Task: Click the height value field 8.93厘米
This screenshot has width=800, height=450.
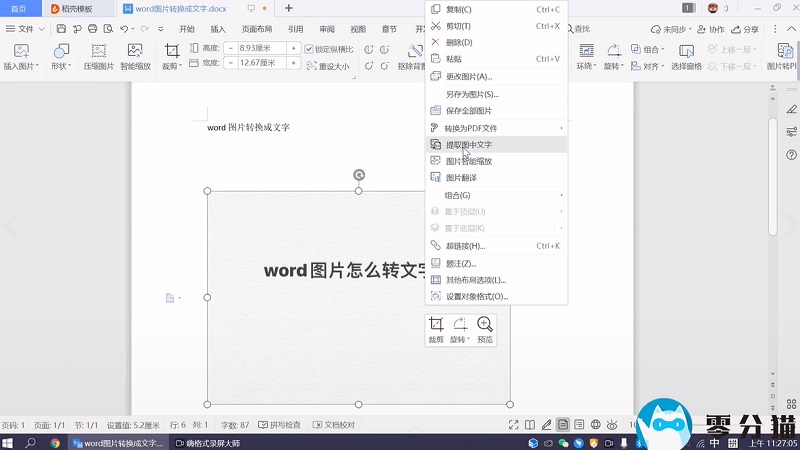Action: point(262,48)
